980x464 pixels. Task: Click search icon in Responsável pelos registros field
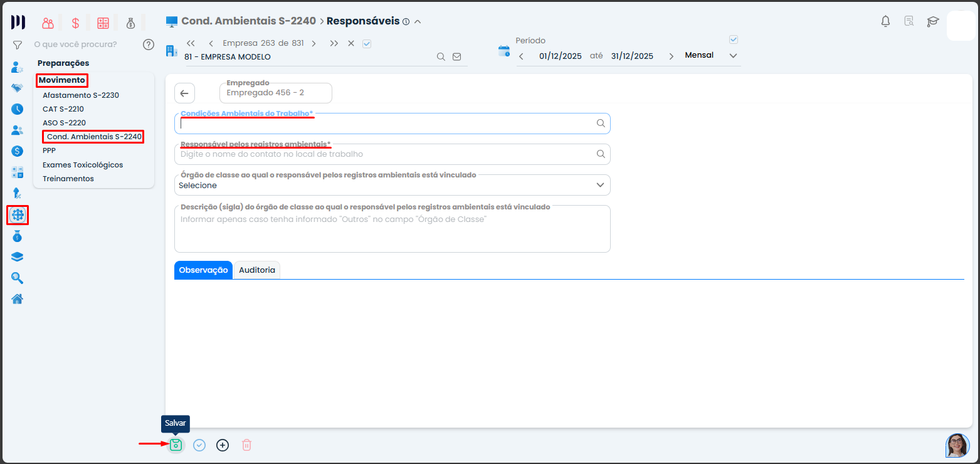tap(601, 154)
